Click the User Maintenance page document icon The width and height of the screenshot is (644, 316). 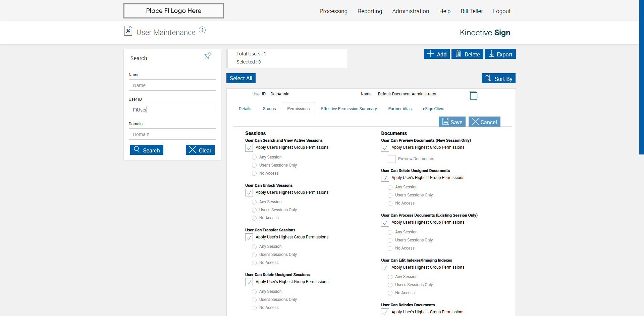128,31
